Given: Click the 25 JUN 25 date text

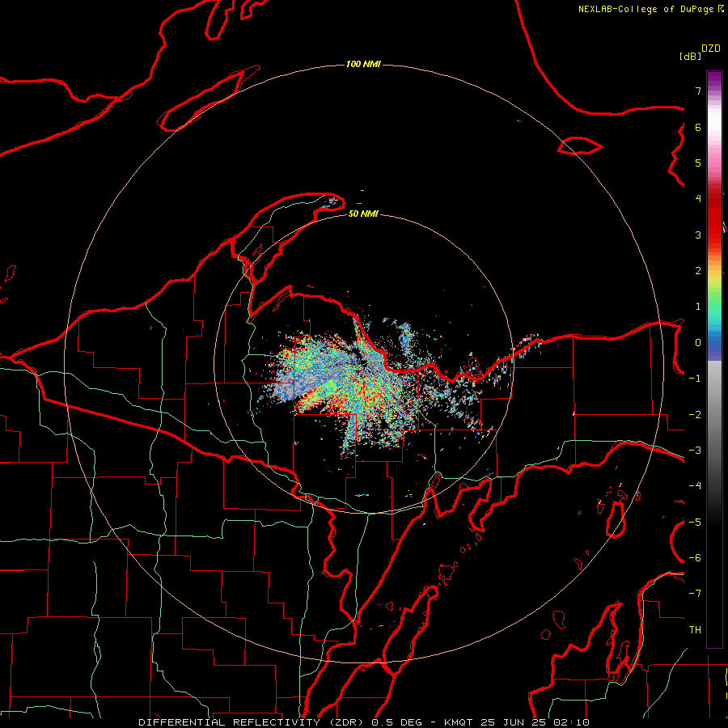Looking at the screenshot, I should pyautogui.click(x=514, y=722).
